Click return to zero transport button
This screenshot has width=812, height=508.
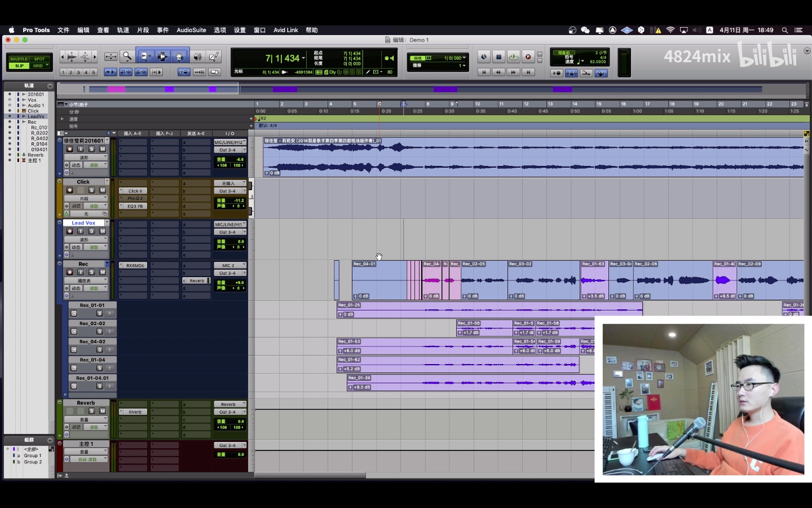484,72
